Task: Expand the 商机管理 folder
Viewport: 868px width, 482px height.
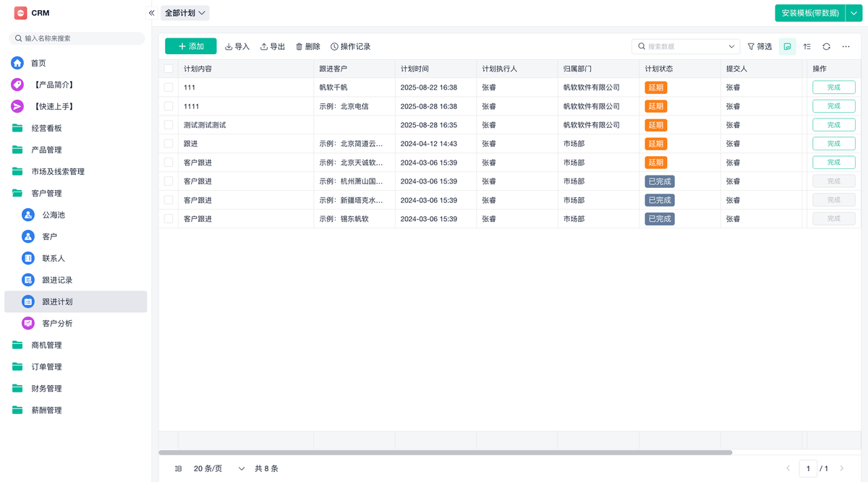Action: tap(76, 345)
